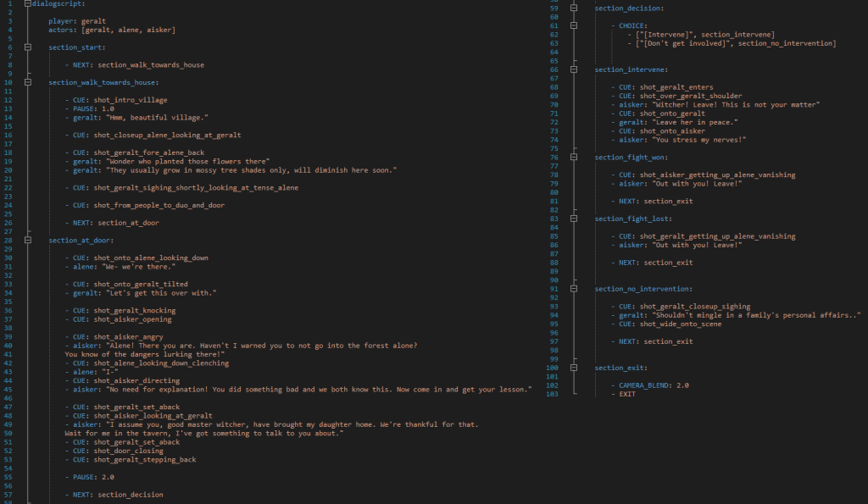Click the 'shot_geralt_knocking' cue text

(127, 311)
